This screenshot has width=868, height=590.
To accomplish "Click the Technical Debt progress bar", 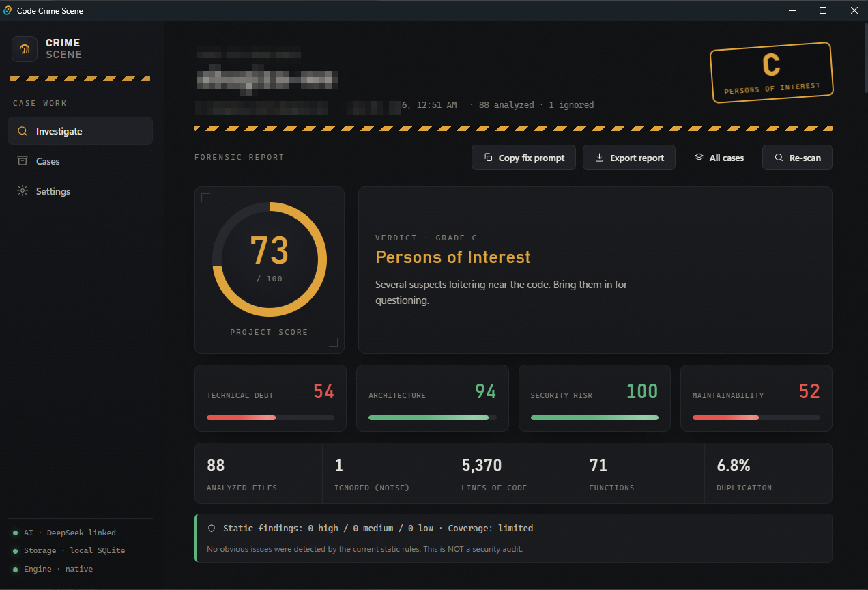I will [270, 417].
